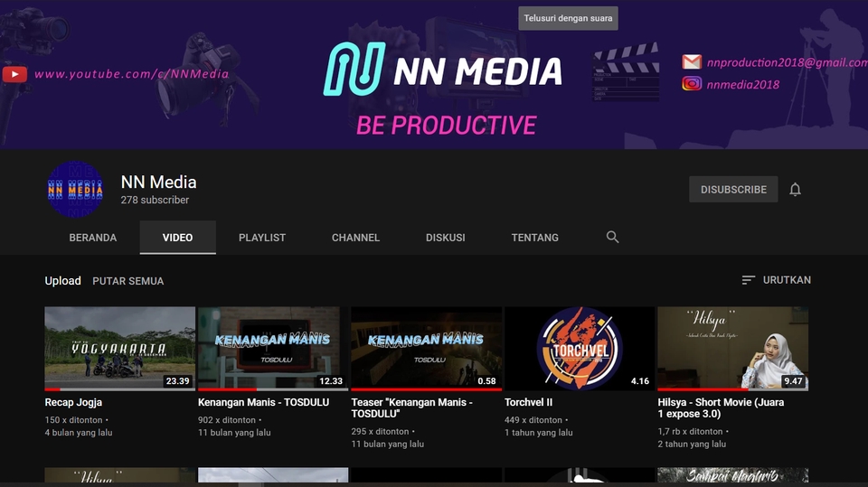This screenshot has width=868, height=487.
Task: Open the DISKUSI tab
Action: (445, 238)
